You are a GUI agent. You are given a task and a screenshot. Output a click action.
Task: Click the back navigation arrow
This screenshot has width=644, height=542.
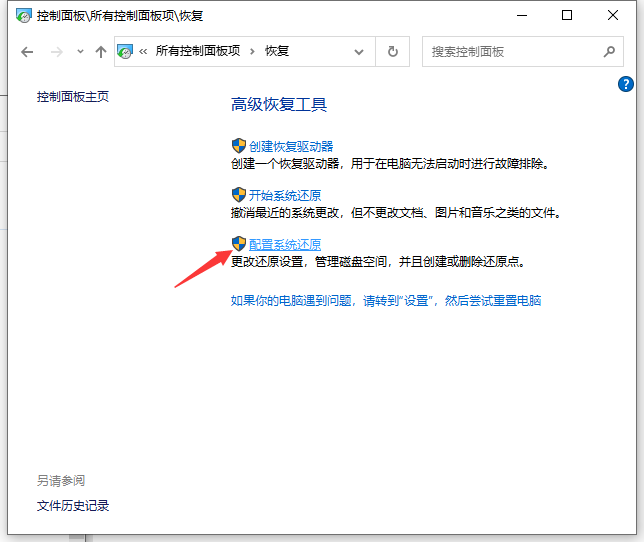coord(27,52)
